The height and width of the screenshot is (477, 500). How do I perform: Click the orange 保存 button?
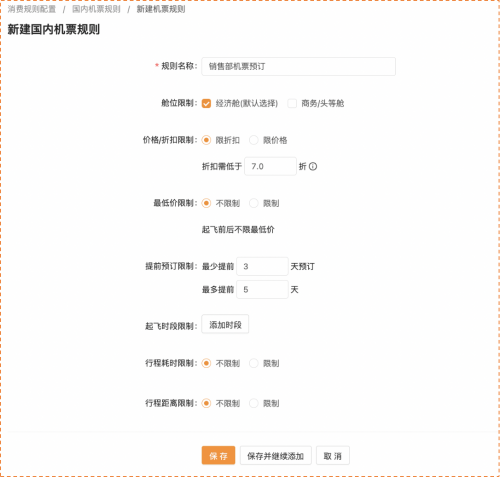pos(218,455)
